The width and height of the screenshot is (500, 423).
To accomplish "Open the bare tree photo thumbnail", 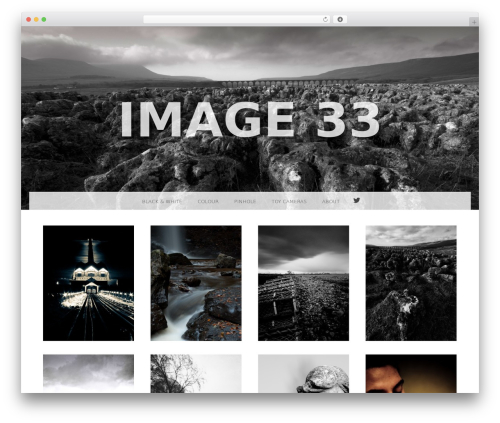I will coord(196,373).
